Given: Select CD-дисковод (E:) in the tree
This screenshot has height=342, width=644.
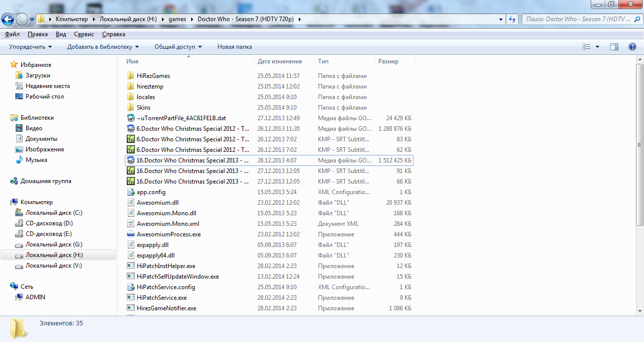Looking at the screenshot, I should click(49, 234).
